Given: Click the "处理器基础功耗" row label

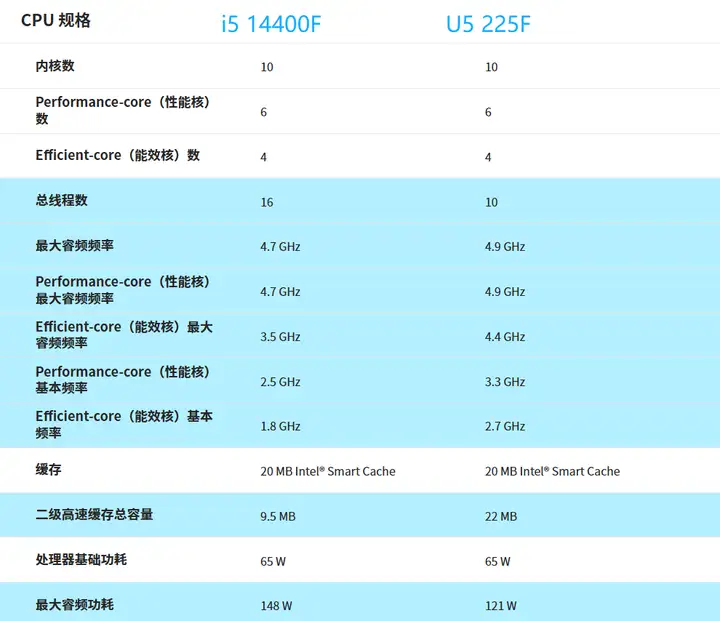Looking at the screenshot, I should pos(81,559).
